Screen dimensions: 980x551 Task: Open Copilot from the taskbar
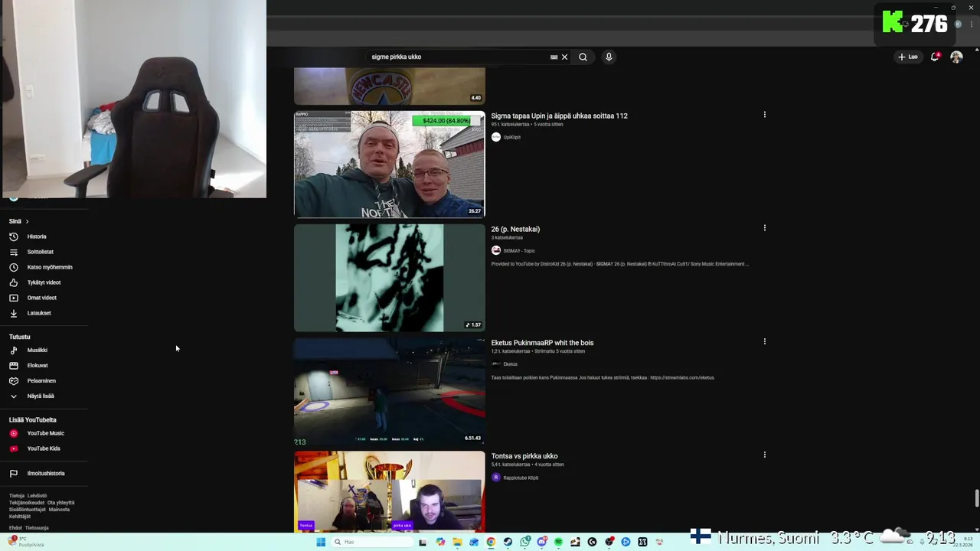click(x=440, y=542)
